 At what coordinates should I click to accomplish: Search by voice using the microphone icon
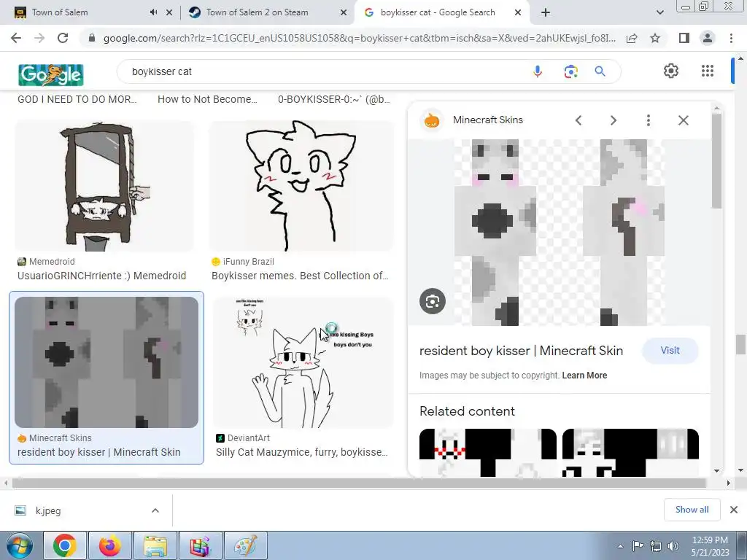tap(538, 71)
